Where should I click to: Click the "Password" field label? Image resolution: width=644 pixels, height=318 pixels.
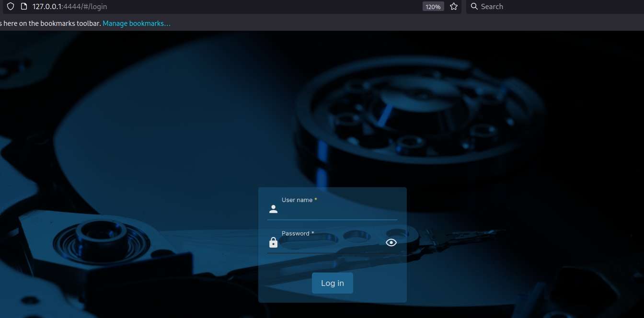coord(295,234)
